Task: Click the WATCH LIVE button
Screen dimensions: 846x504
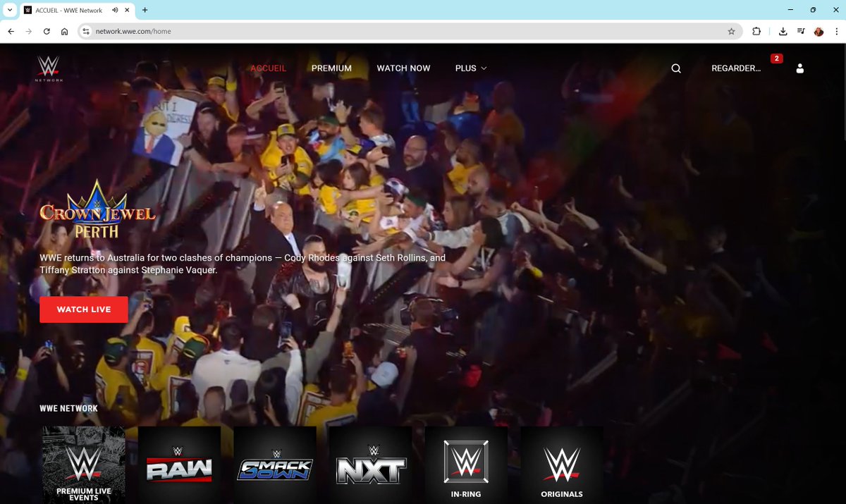Action: (x=84, y=309)
